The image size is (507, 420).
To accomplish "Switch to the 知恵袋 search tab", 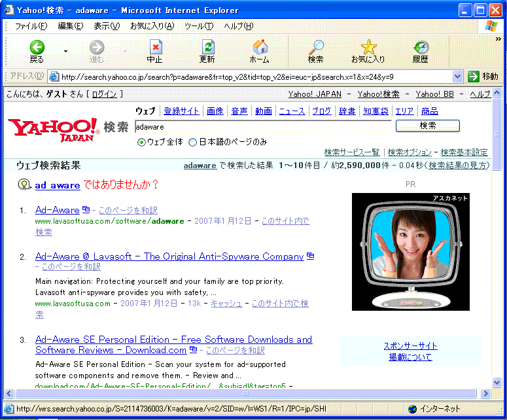I will (x=376, y=111).
